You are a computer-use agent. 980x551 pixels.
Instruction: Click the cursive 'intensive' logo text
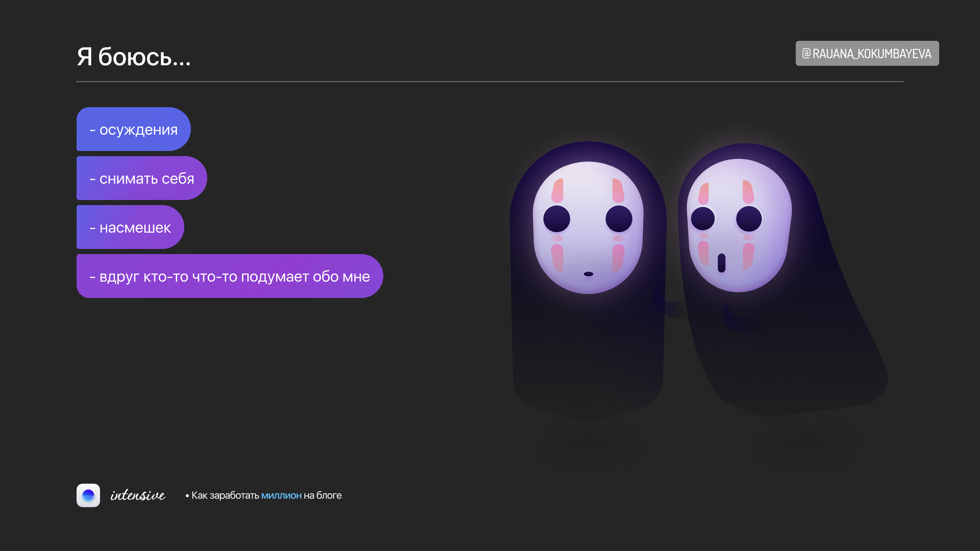[x=138, y=495]
